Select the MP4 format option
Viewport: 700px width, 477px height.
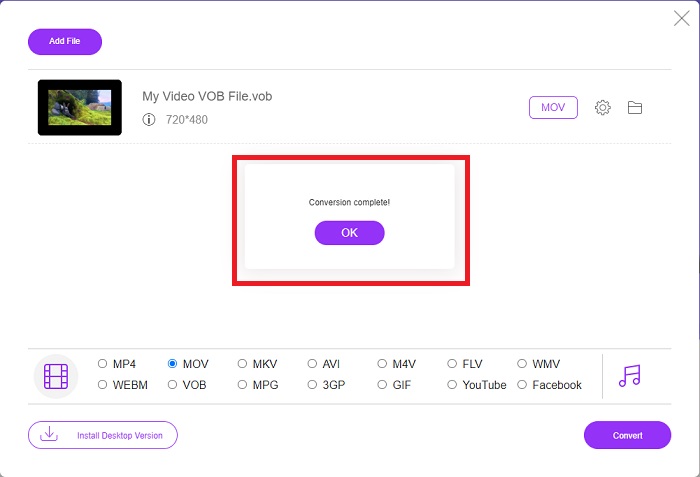(102, 364)
